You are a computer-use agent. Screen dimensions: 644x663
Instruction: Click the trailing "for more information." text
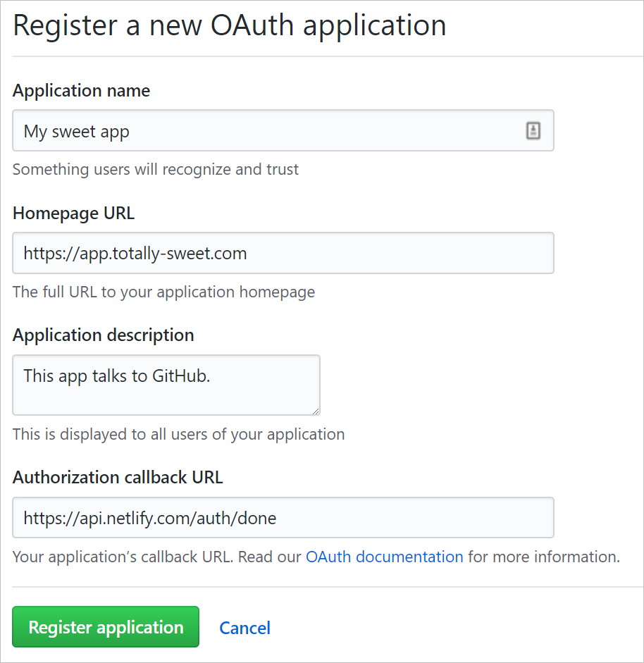[543, 557]
